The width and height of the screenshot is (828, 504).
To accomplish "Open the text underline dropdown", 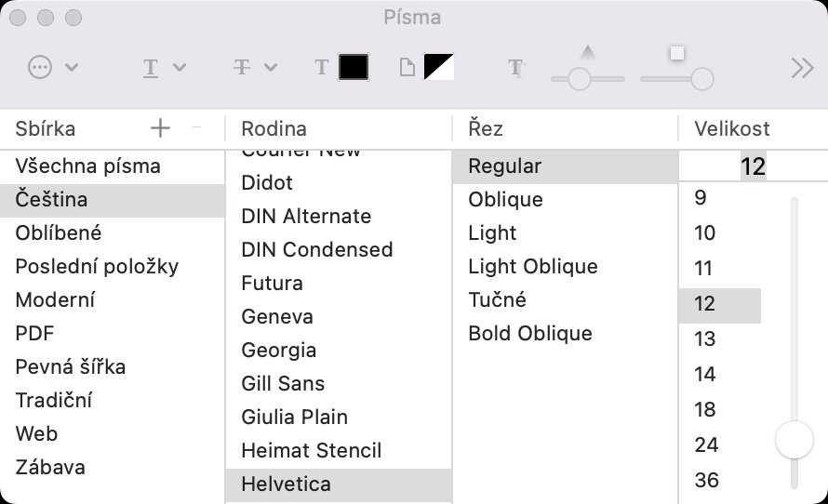I will pyautogui.click(x=163, y=67).
